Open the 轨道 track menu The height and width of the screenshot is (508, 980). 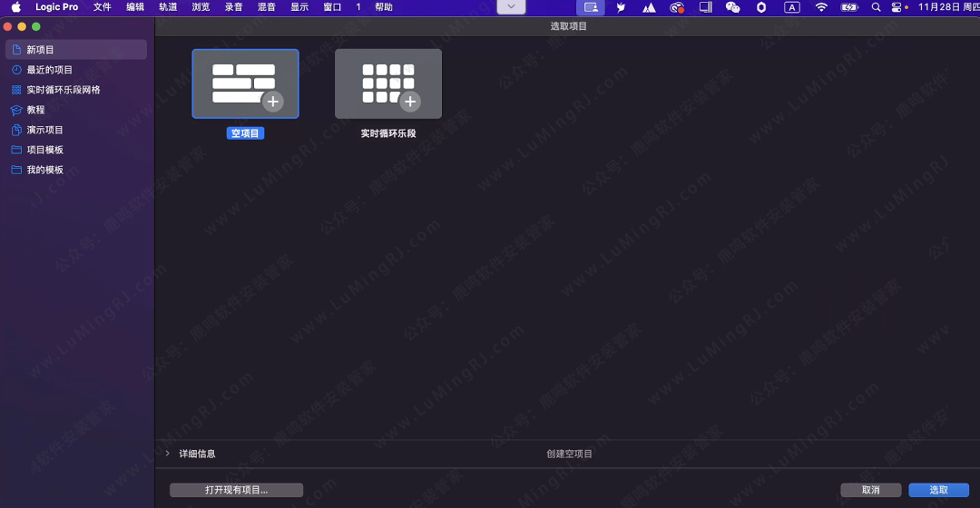click(x=168, y=7)
